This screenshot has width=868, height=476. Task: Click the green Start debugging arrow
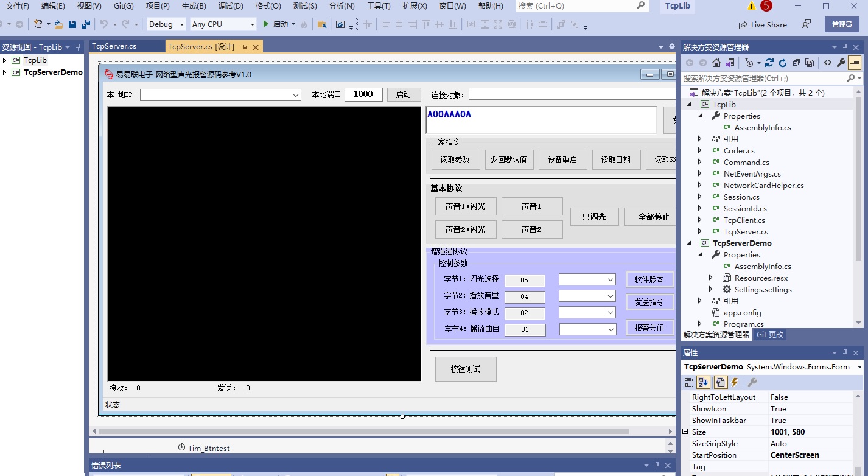[x=265, y=24]
